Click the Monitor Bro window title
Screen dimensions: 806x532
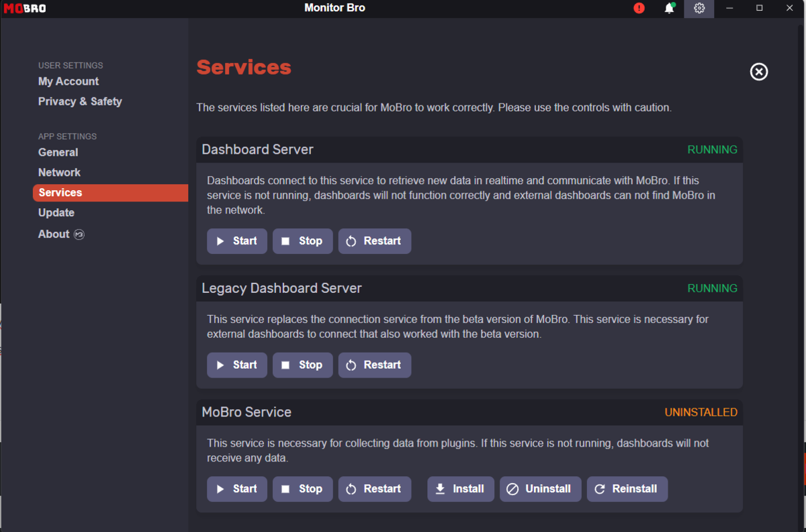tap(334, 8)
